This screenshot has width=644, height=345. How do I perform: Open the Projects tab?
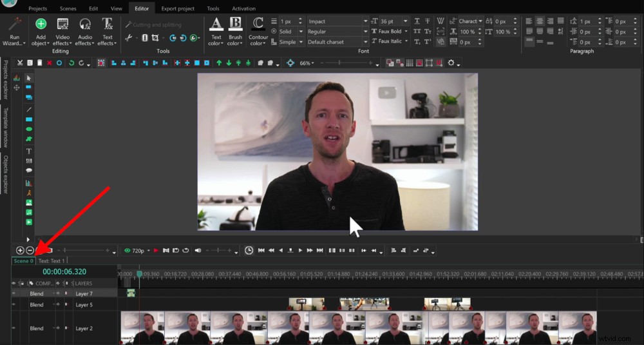(x=37, y=8)
